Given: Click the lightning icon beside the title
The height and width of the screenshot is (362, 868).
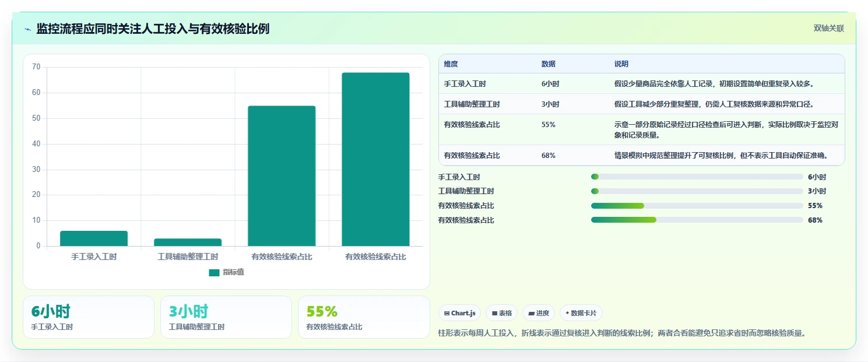Looking at the screenshot, I should (x=27, y=29).
